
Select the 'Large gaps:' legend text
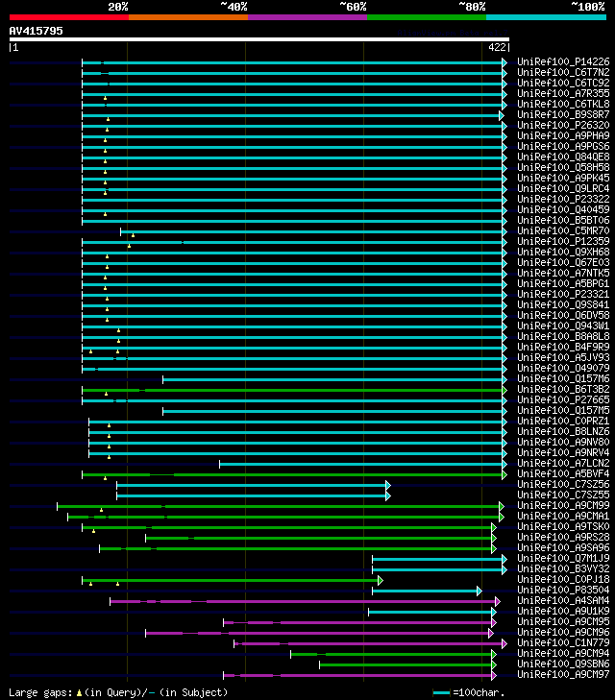tap(40, 693)
